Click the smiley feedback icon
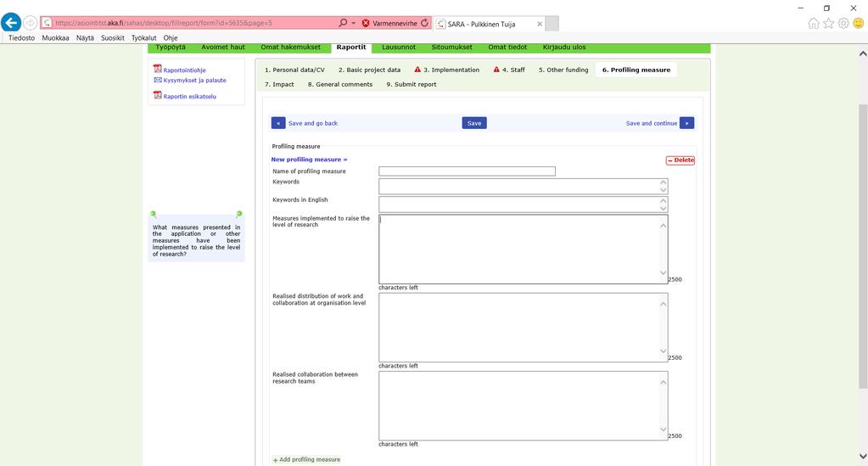 pos(858,23)
